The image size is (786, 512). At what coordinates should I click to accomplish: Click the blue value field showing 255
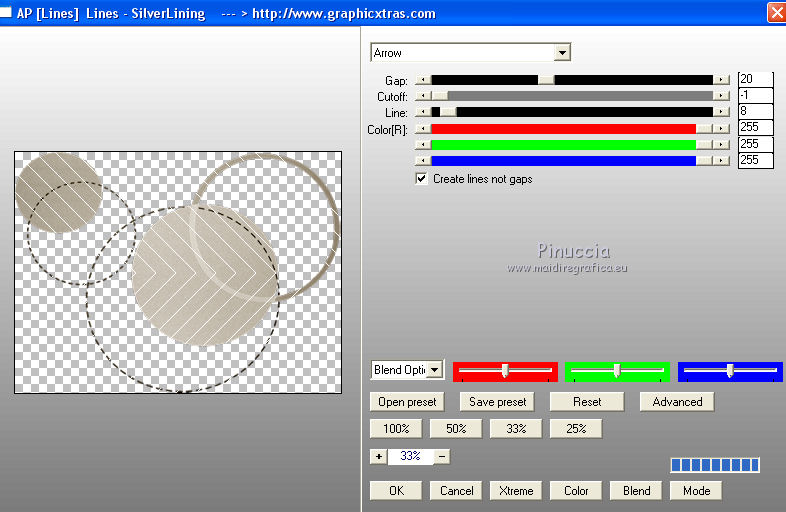coord(755,160)
